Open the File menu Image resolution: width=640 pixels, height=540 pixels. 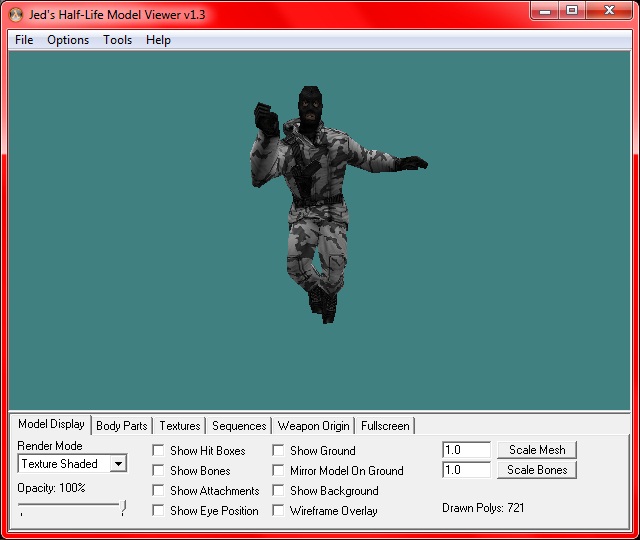[24, 40]
